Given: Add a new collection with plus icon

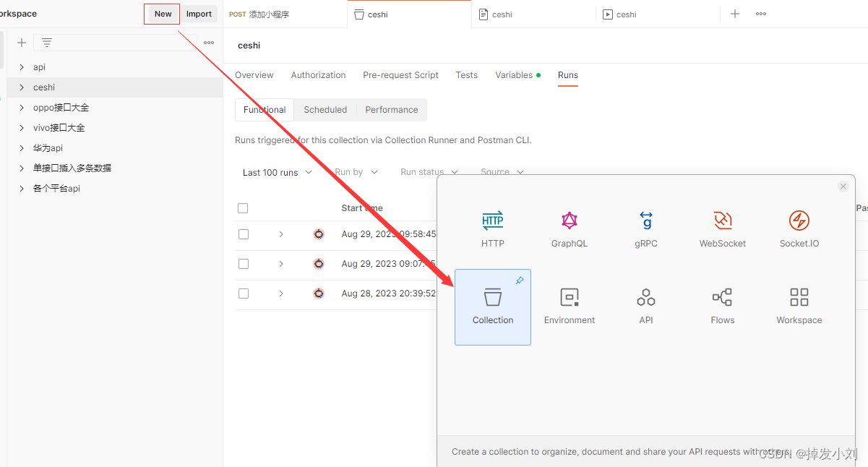Looking at the screenshot, I should pos(22,43).
